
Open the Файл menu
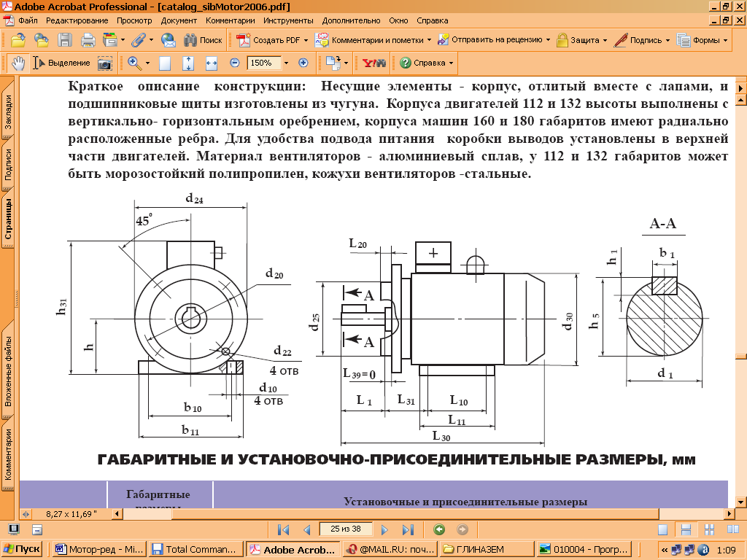point(28,20)
